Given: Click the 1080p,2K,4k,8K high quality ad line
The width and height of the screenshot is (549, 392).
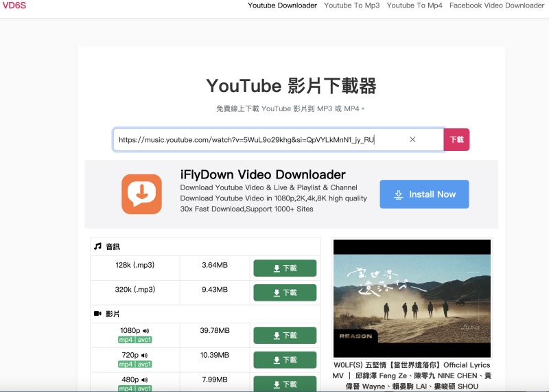Looking at the screenshot, I should pyautogui.click(x=273, y=198).
